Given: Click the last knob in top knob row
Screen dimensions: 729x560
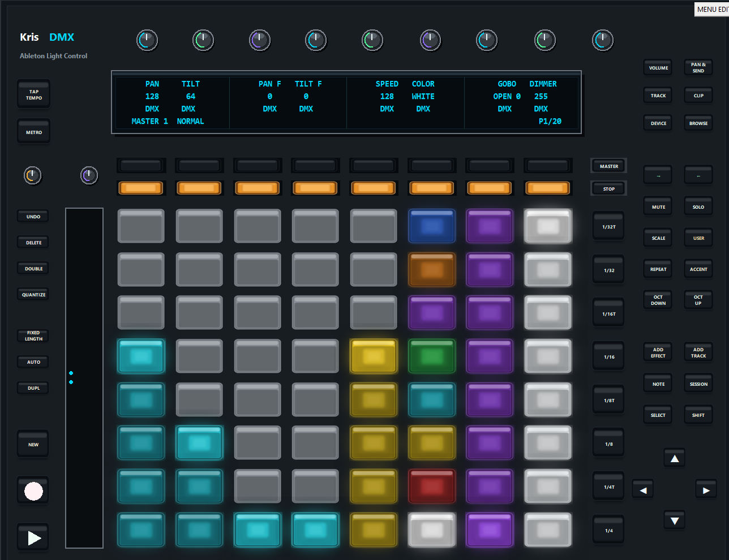Looking at the screenshot, I should pyautogui.click(x=602, y=40).
